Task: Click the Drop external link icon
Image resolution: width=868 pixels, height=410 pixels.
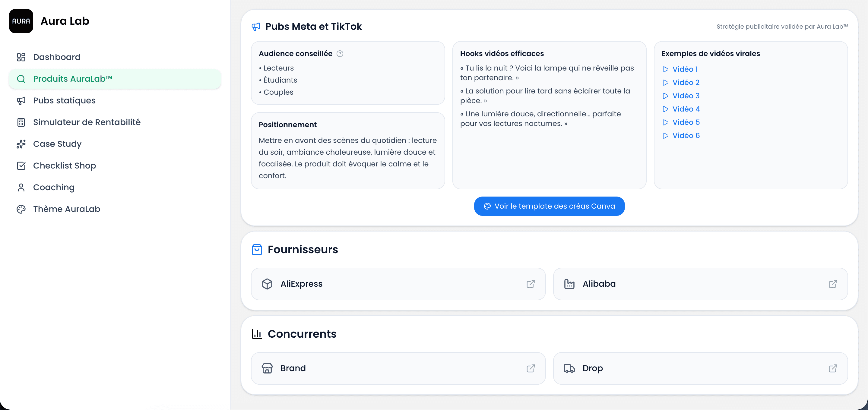Action: click(x=833, y=368)
